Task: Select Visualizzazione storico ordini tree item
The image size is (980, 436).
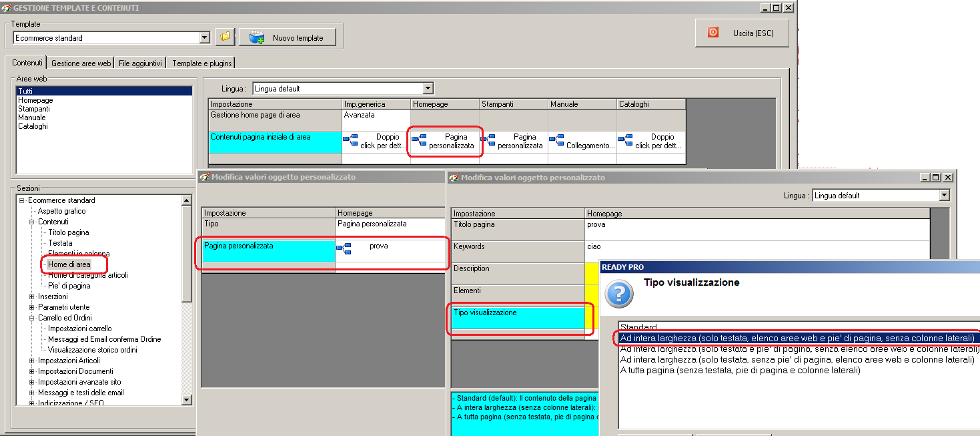Action: click(93, 350)
